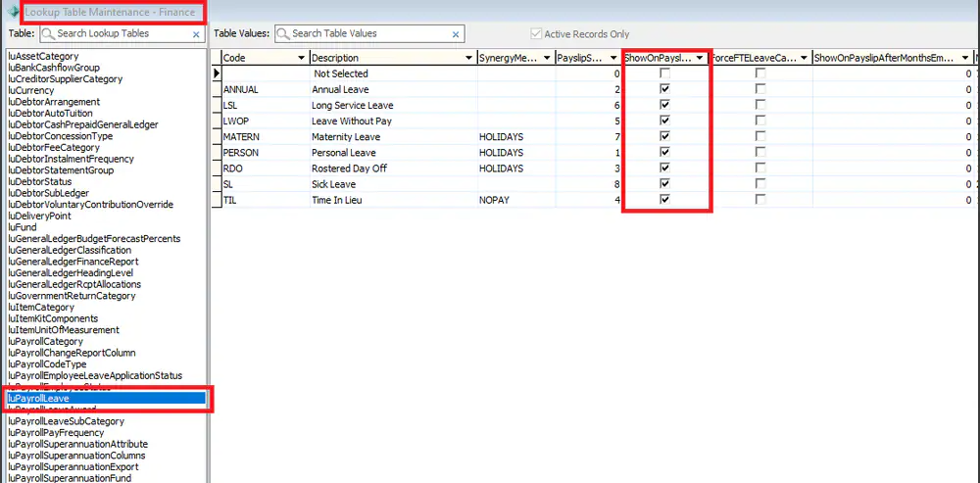This screenshot has width=980, height=483.
Task: Select luPayrollLeaveSubCategory lookup table
Action: click(66, 421)
